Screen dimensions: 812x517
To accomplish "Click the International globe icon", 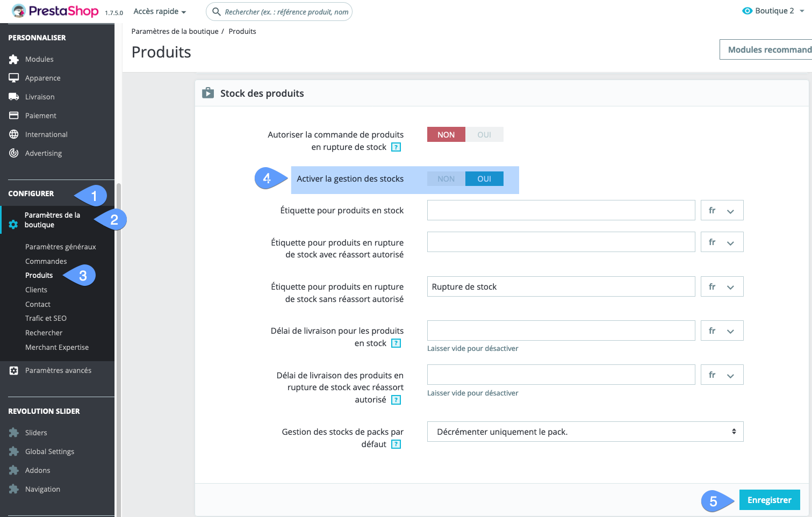I will (x=14, y=134).
